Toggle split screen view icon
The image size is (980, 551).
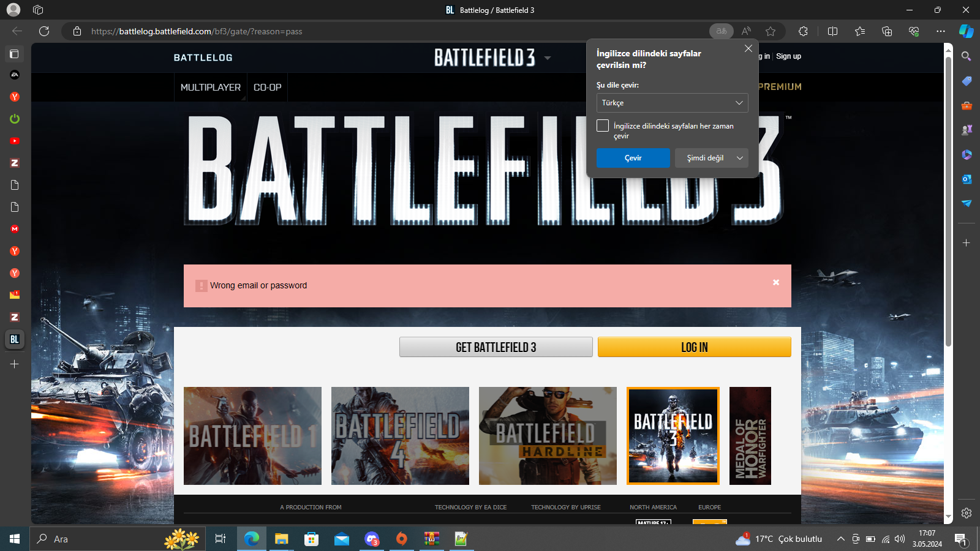click(832, 31)
